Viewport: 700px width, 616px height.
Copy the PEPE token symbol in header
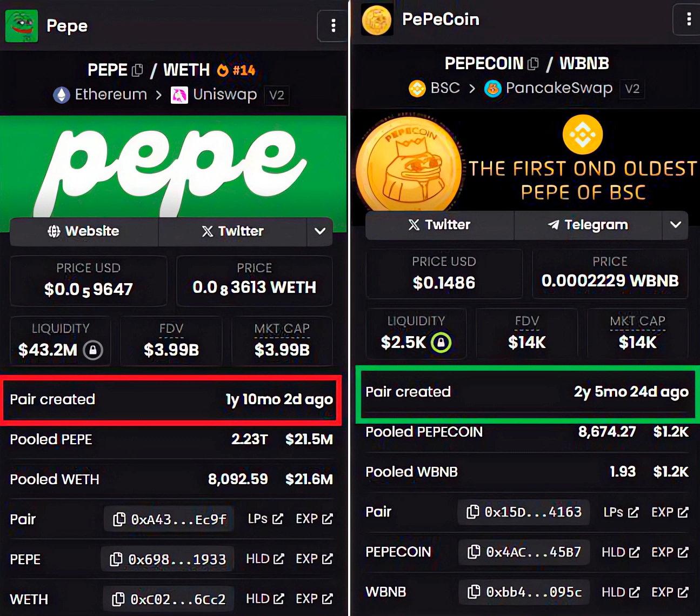point(137,70)
